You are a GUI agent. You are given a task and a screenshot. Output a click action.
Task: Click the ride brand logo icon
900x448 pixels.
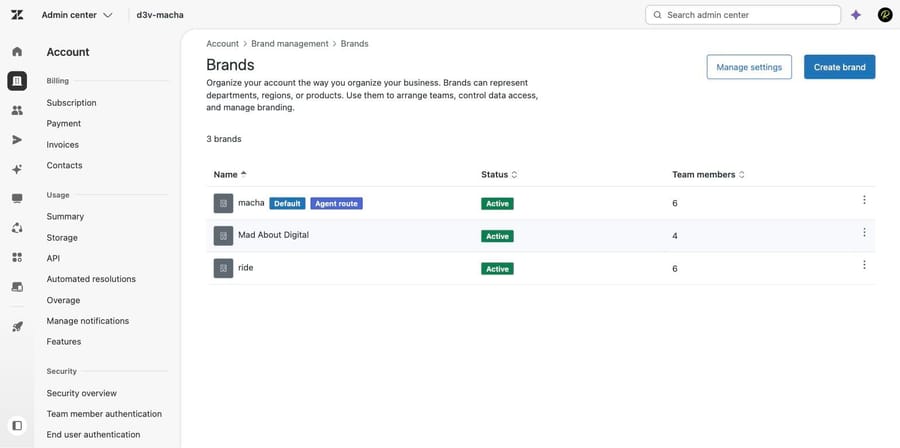(223, 268)
